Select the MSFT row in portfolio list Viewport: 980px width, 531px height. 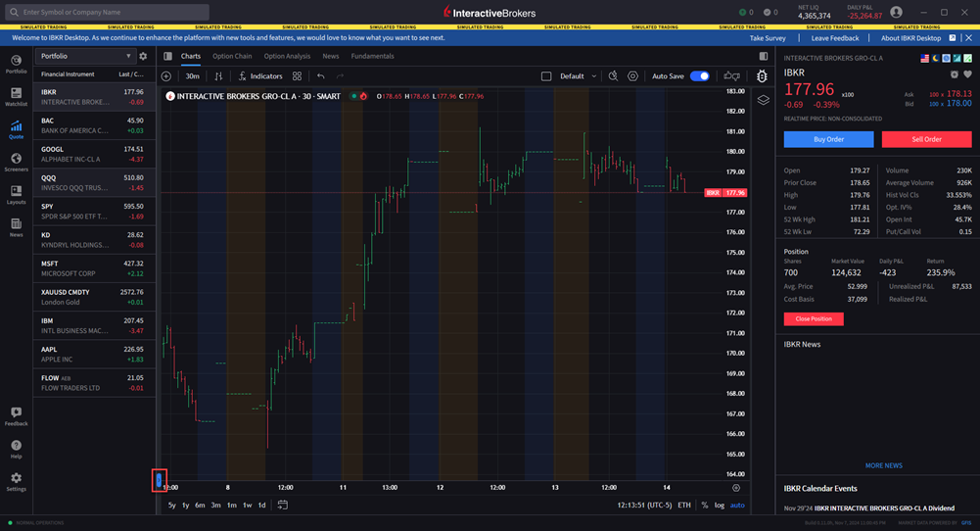point(94,268)
